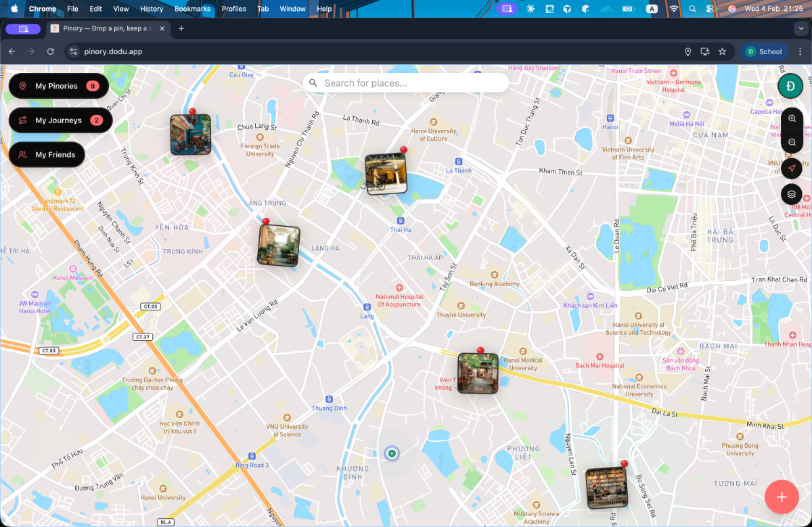
Task: Reload the page in Chrome
Action: tap(50, 51)
